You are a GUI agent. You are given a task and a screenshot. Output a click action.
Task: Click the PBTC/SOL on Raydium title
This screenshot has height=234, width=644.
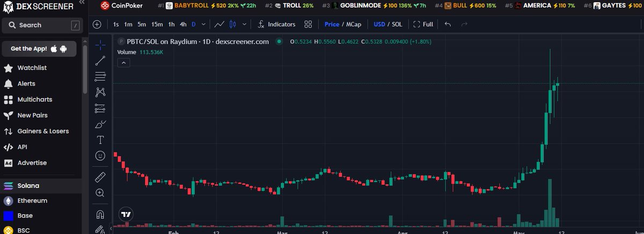pos(197,41)
